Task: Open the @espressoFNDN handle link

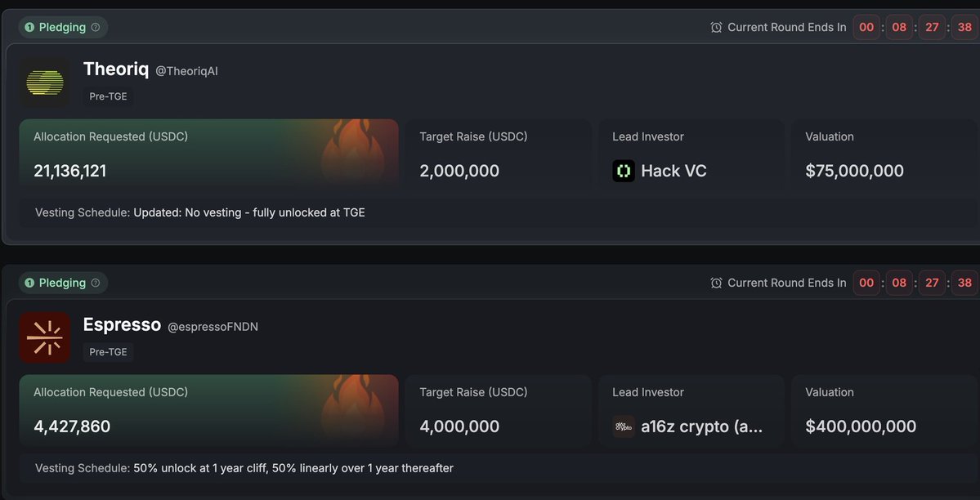Action: coord(213,327)
